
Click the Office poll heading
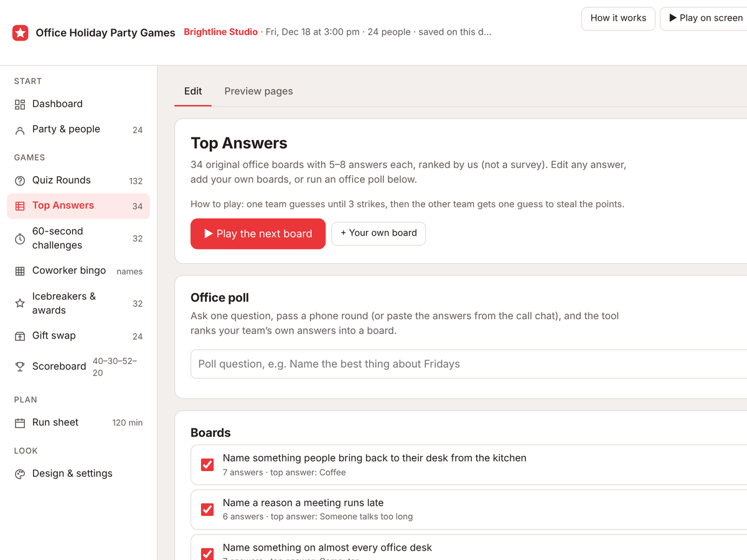pyautogui.click(x=220, y=297)
